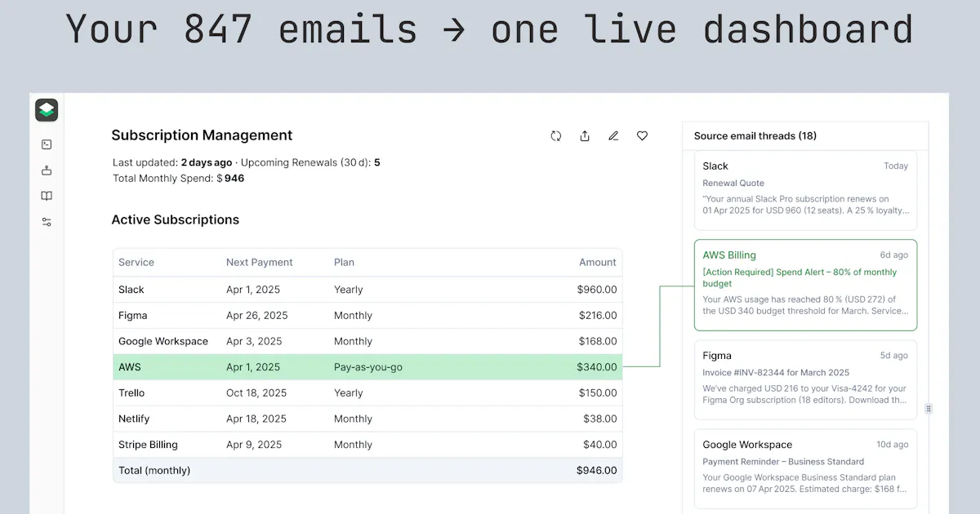Click the $168.00 Google Workspace amount
Image resolution: width=980 pixels, height=514 pixels.
(598, 342)
